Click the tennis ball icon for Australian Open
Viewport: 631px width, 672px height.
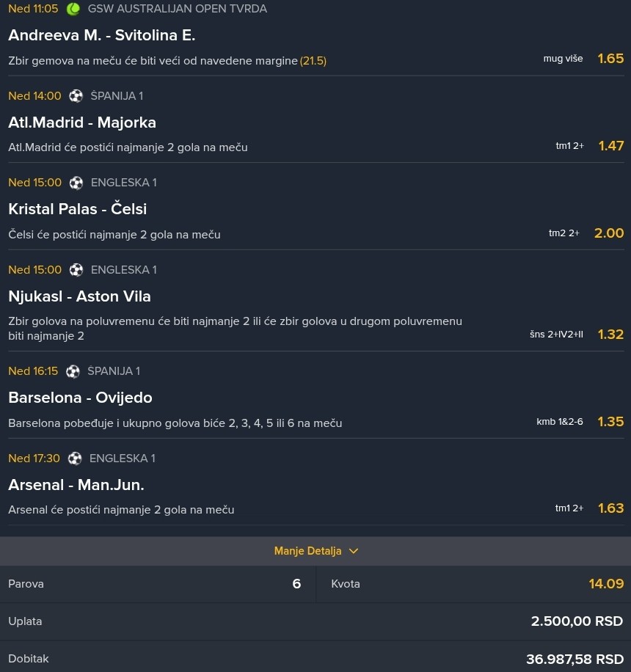point(73,10)
